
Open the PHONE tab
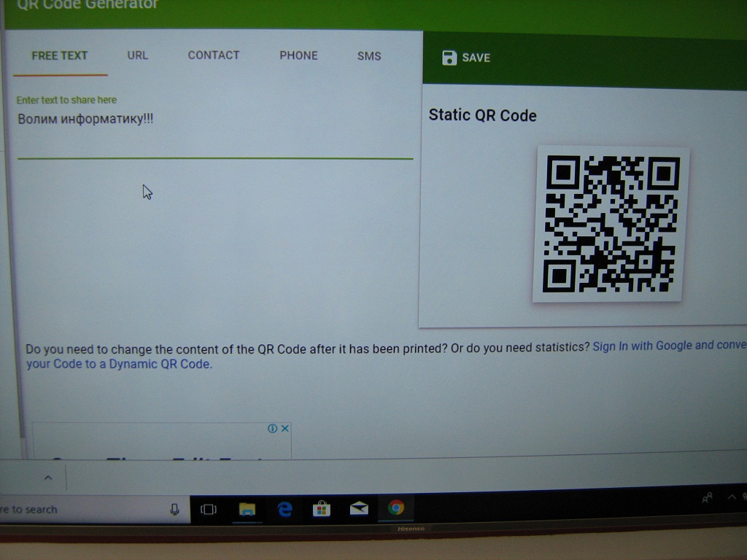(298, 55)
